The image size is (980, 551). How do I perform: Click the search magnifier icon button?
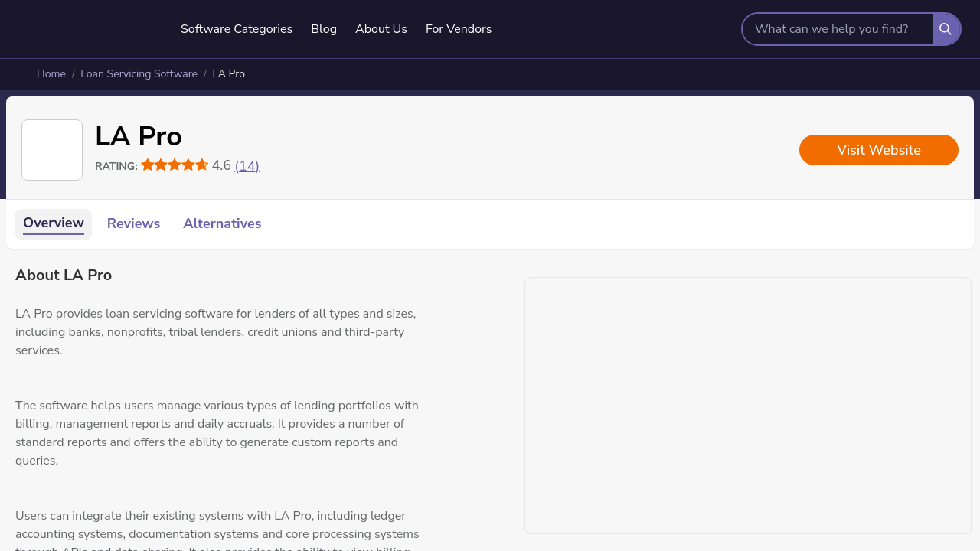tap(946, 29)
